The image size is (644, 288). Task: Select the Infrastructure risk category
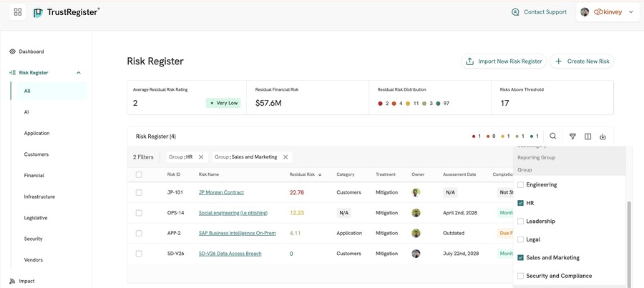39,197
